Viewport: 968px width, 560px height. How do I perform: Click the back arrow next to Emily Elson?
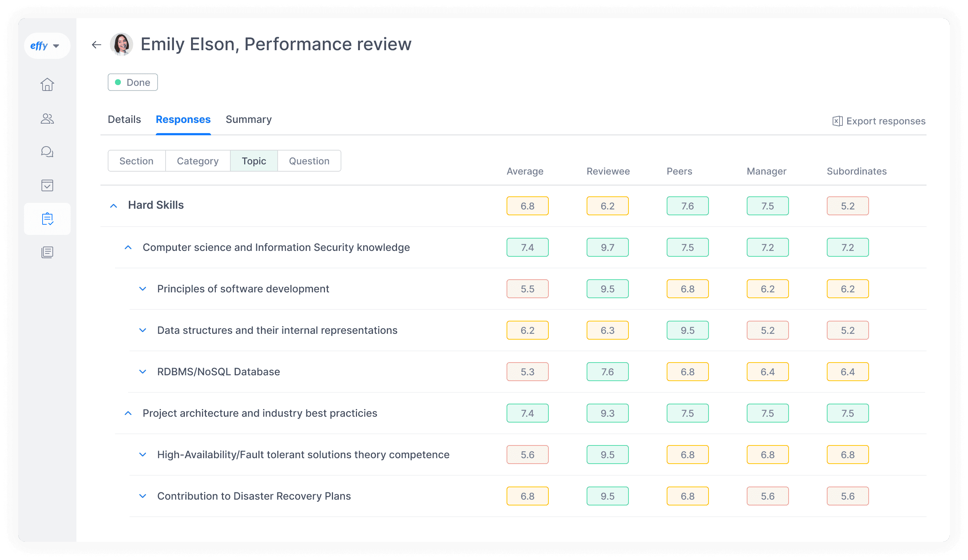(96, 44)
